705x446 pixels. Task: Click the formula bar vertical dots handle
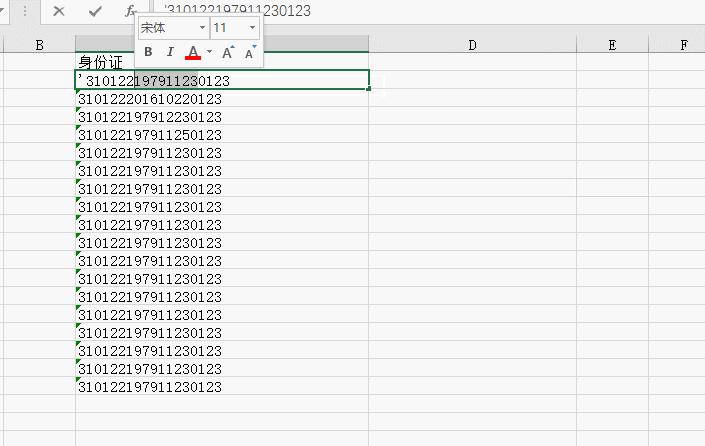[24, 11]
